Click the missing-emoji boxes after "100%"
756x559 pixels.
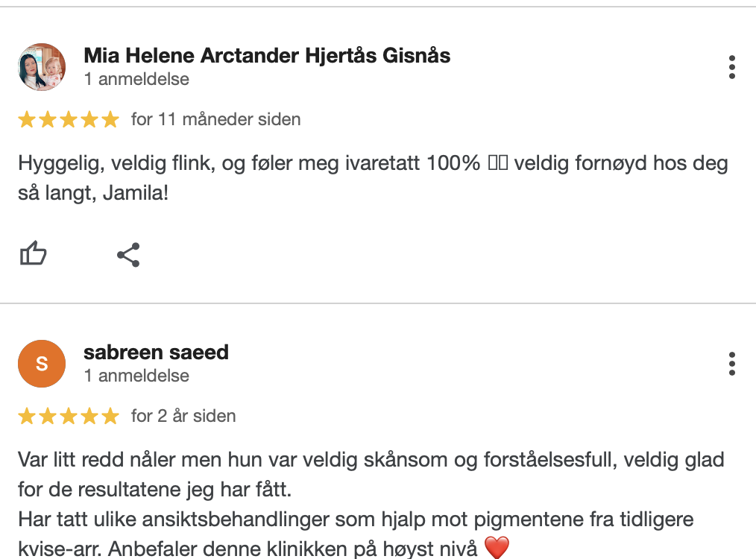[x=497, y=164]
